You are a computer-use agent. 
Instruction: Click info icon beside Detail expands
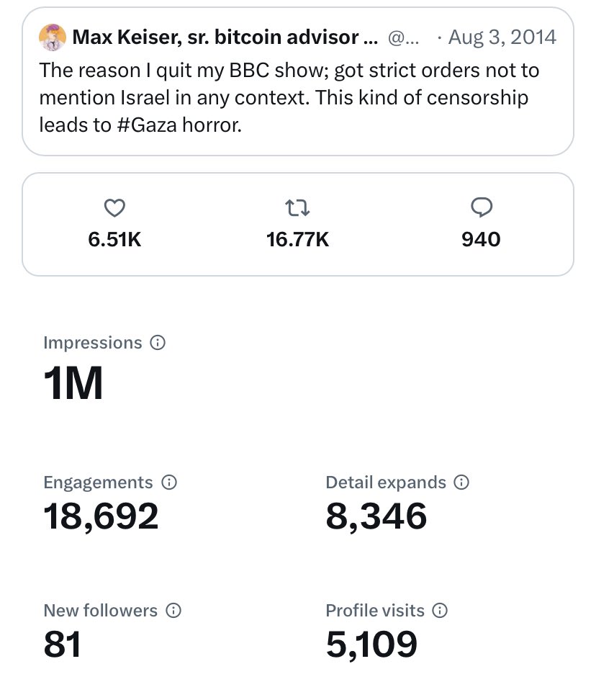(x=461, y=483)
